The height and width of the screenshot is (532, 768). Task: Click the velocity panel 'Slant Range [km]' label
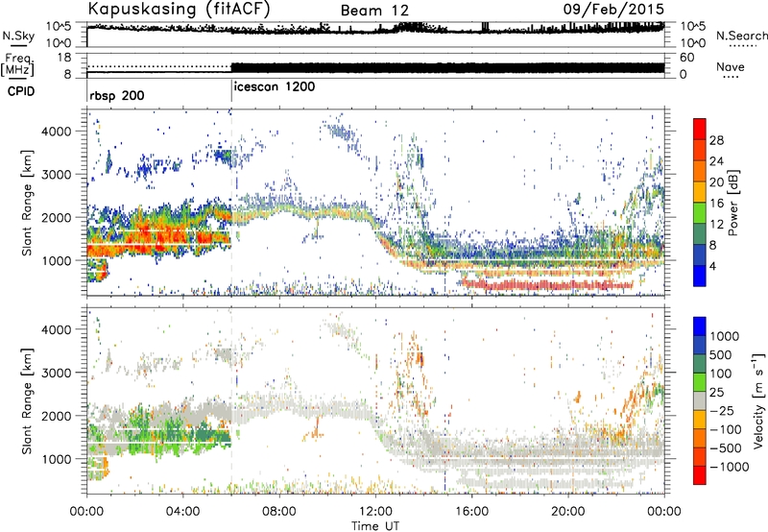(27, 401)
